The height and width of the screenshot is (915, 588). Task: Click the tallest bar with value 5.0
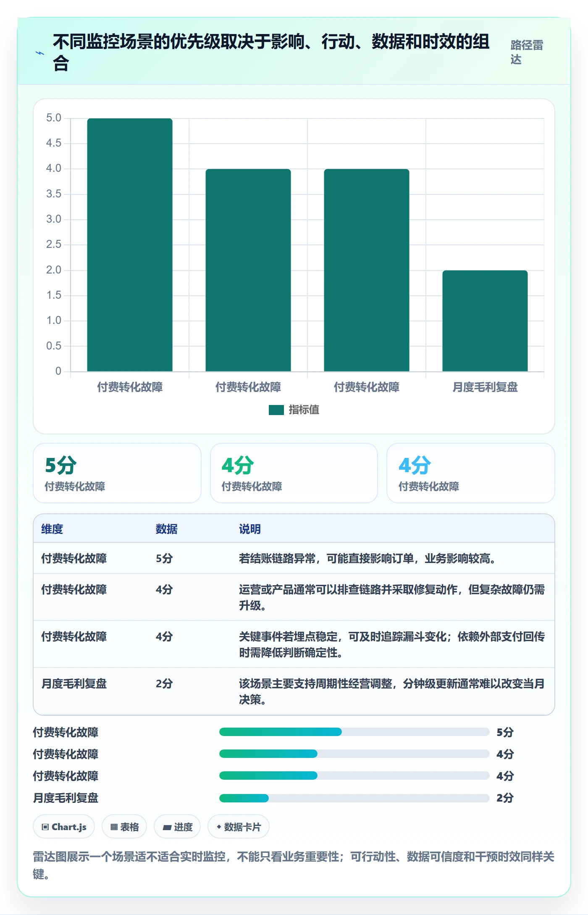coord(130,245)
